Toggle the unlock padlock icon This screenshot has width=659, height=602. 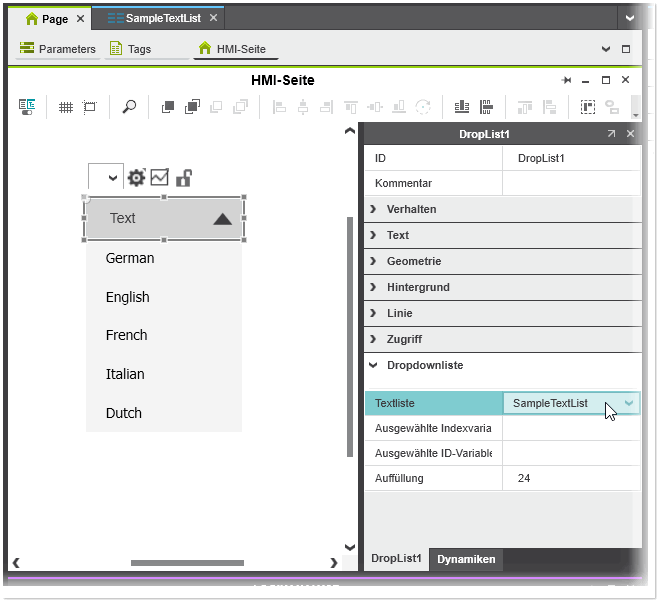pyautogui.click(x=183, y=178)
